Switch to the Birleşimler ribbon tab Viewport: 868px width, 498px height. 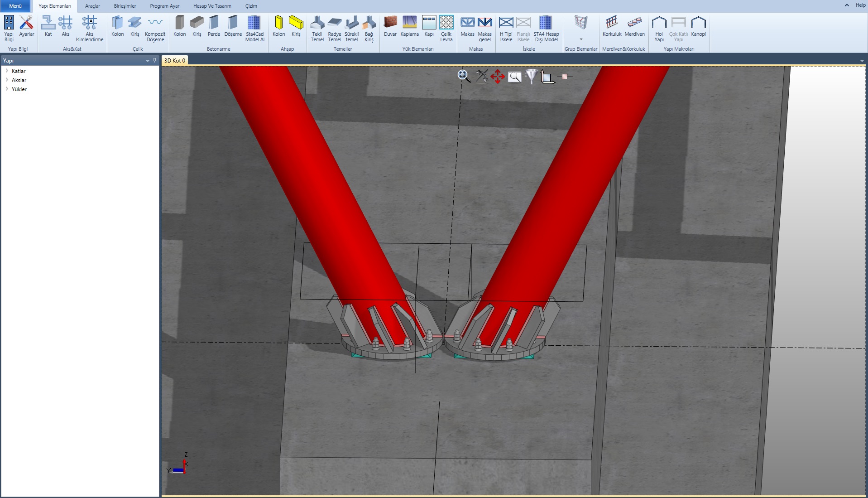click(x=125, y=6)
